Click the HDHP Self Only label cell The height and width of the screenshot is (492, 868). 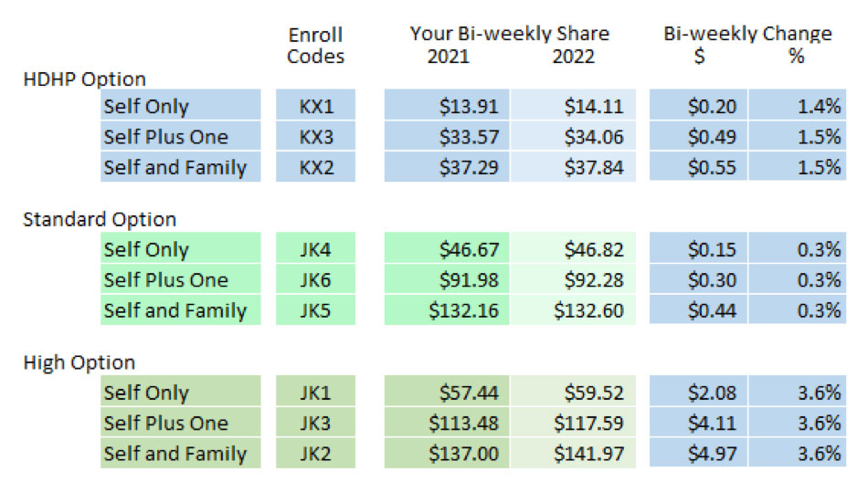click(x=181, y=105)
